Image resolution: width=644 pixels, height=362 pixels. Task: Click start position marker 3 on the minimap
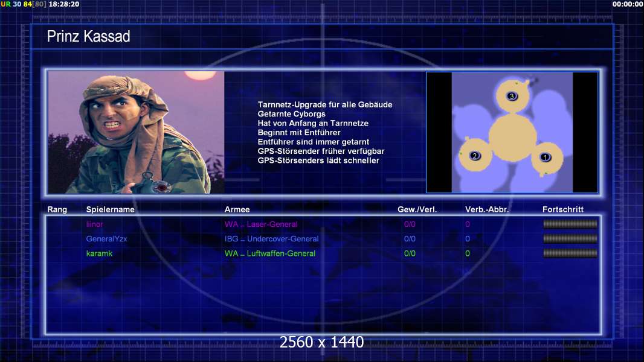coord(511,97)
